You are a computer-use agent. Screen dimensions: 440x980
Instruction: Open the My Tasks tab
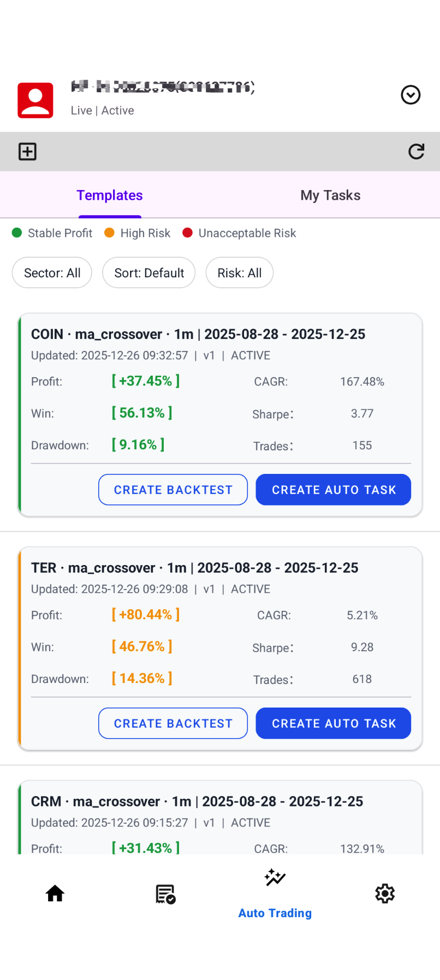click(330, 195)
